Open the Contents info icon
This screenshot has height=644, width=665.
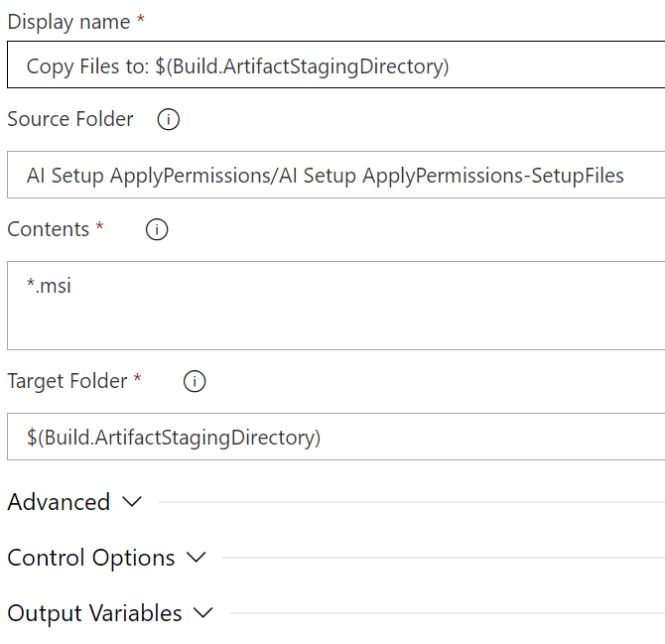pos(157,229)
